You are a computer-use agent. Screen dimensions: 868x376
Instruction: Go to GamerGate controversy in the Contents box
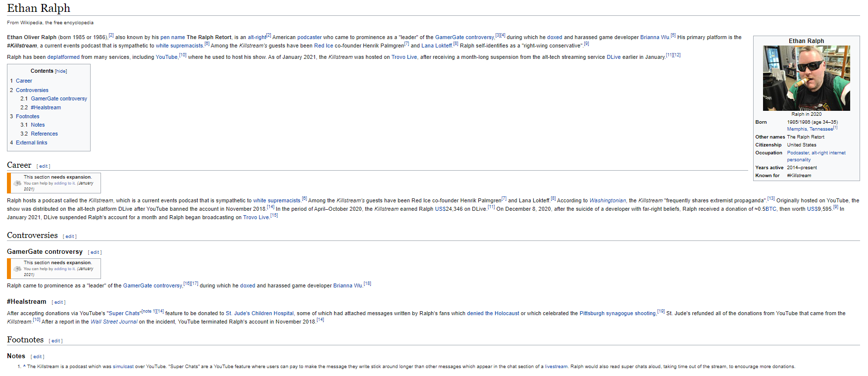(x=59, y=98)
